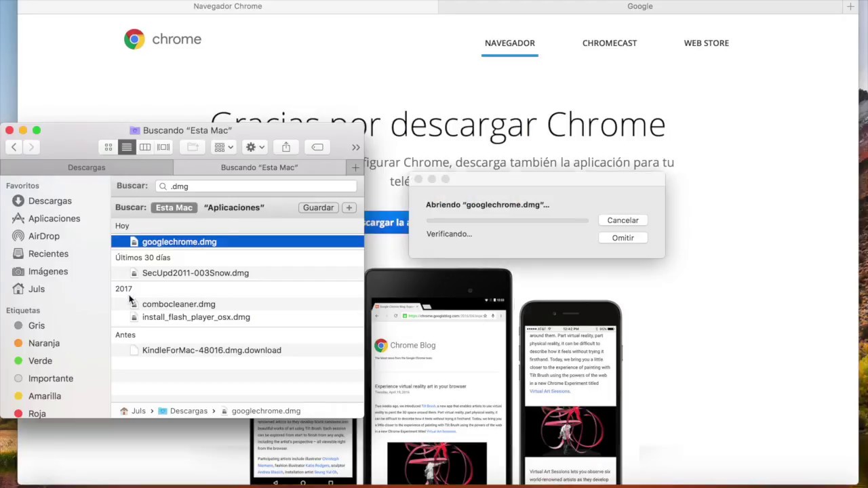Show more toolbar items chevron
868x488 pixels.
click(355, 147)
